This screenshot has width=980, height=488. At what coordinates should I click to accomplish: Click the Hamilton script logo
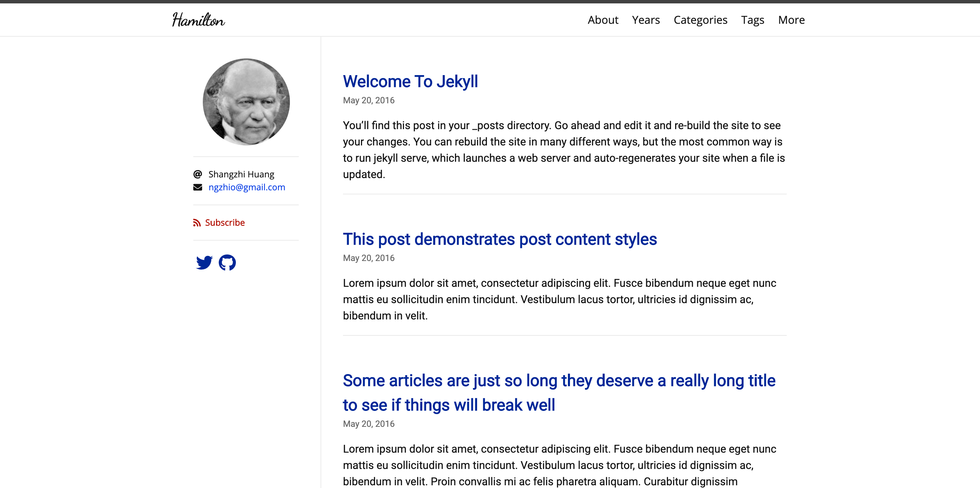coord(198,20)
